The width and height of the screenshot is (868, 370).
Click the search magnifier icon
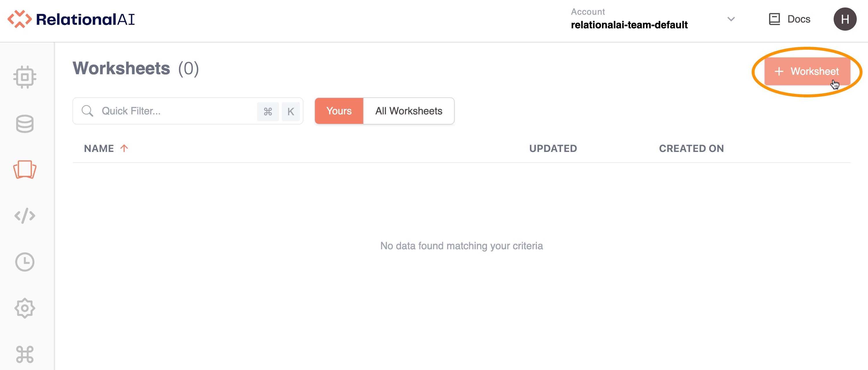point(87,111)
